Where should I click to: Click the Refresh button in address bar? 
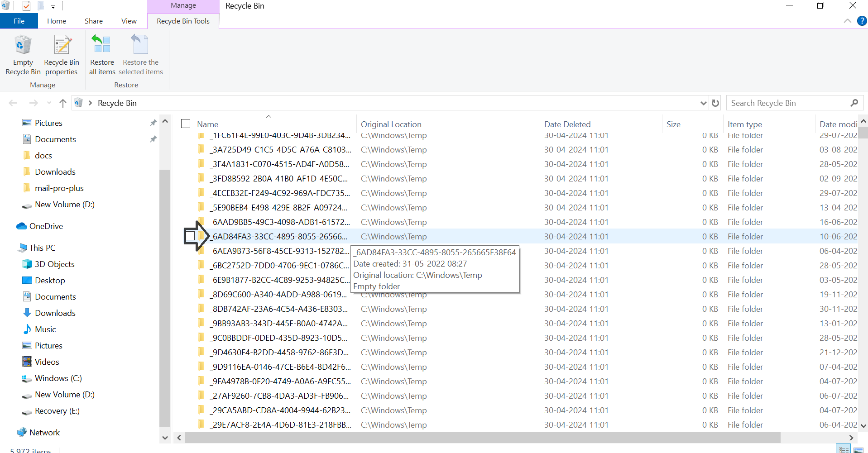click(715, 103)
